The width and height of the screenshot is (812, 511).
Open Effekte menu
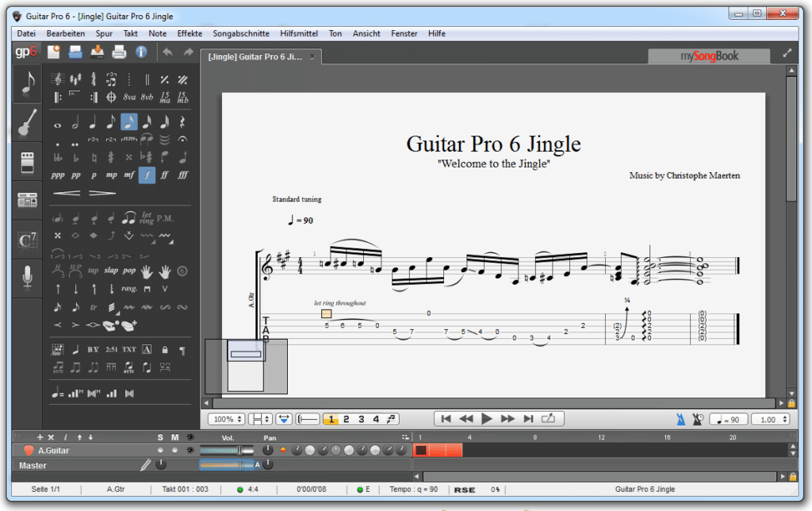point(190,33)
